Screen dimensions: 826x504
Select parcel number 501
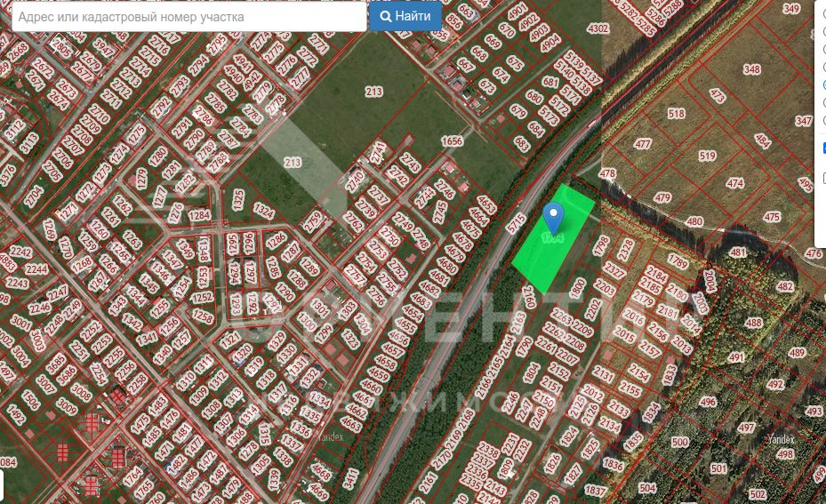tap(718, 468)
